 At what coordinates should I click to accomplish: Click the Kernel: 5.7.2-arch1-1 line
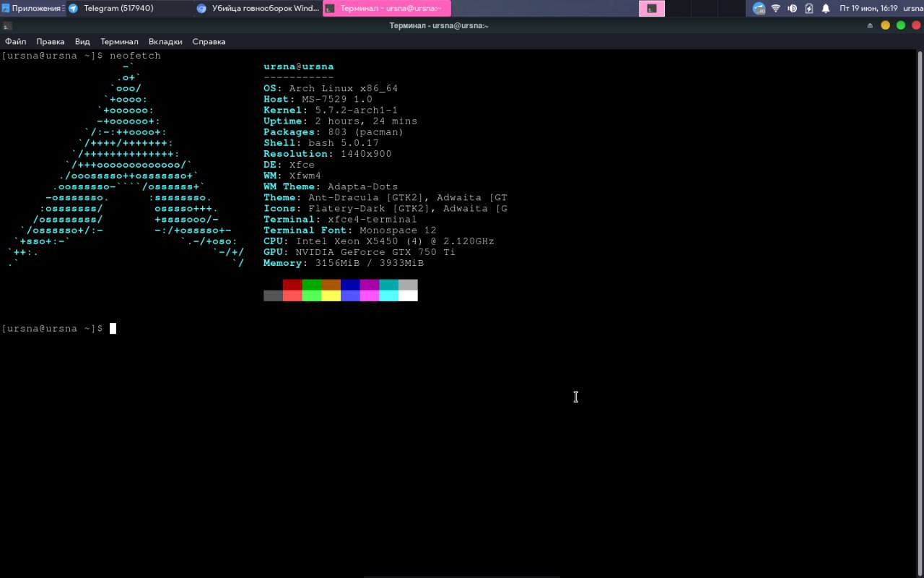click(331, 110)
